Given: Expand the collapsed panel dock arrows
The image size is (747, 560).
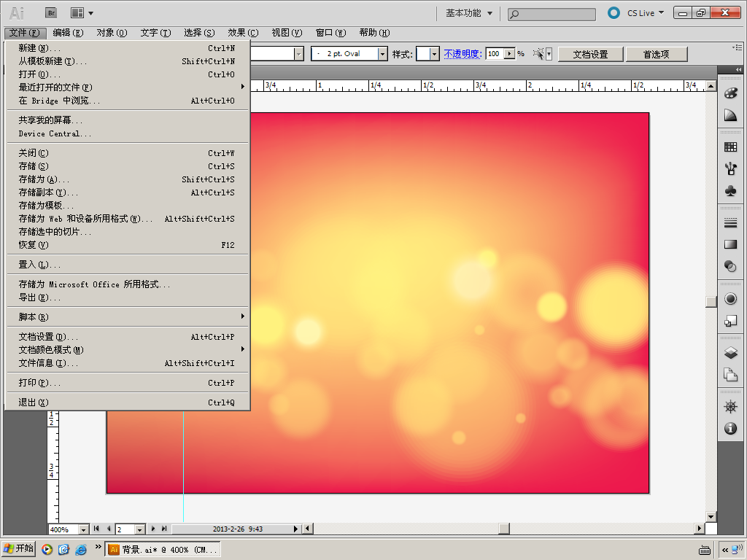Looking at the screenshot, I should [x=738, y=69].
